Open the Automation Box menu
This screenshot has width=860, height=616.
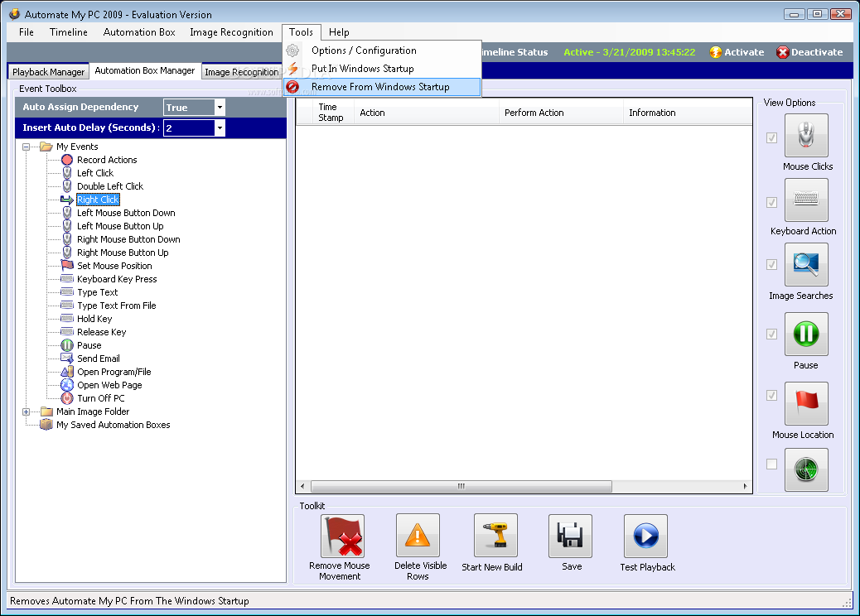coord(139,32)
